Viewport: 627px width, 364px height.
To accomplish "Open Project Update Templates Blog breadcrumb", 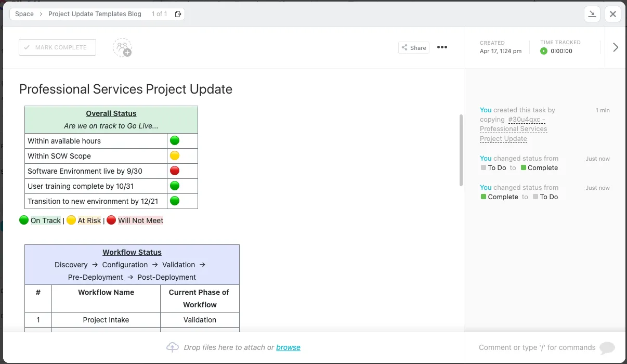I will [x=95, y=14].
